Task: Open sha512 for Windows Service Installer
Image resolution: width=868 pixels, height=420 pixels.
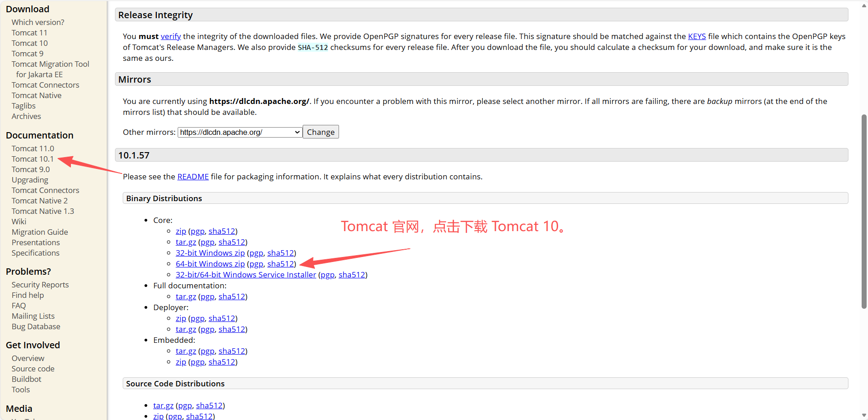Action: pyautogui.click(x=352, y=275)
